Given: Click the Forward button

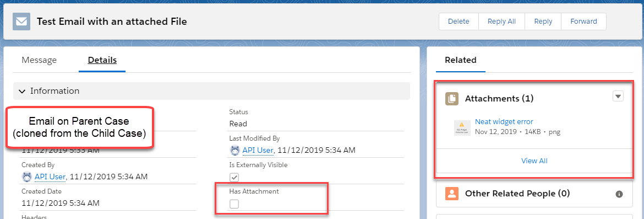Looking at the screenshot, I should 583,22.
